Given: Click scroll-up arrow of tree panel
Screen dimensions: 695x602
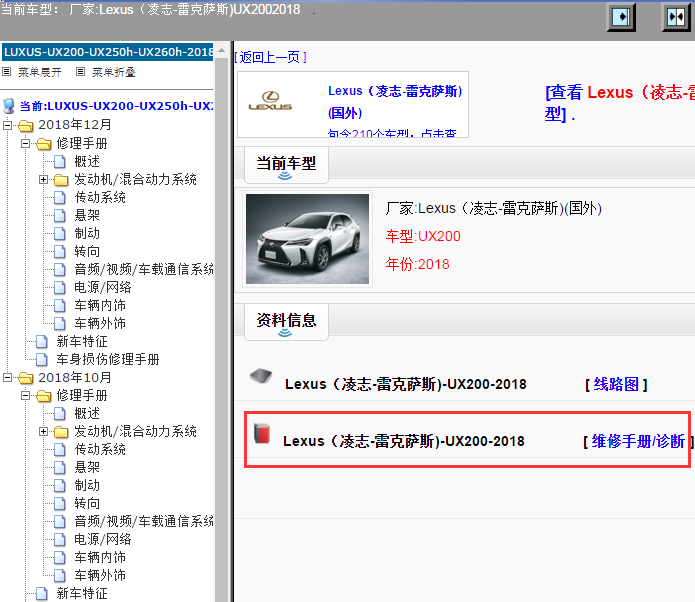Looking at the screenshot, I should click(x=222, y=50).
